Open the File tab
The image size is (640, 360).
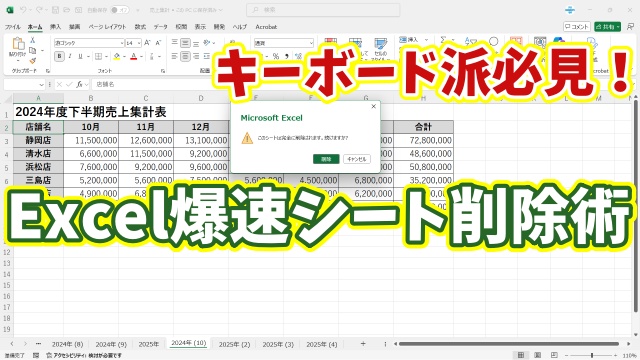click(13, 27)
